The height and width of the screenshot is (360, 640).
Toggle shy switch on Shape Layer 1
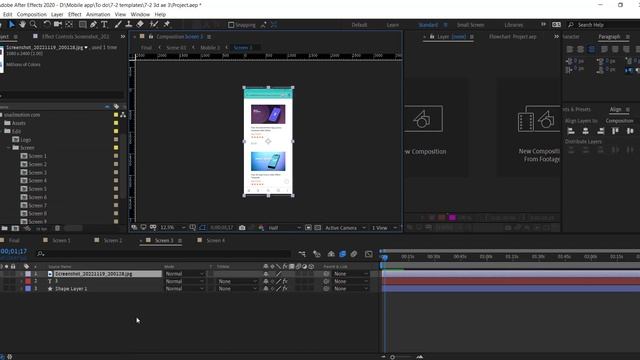click(266, 289)
